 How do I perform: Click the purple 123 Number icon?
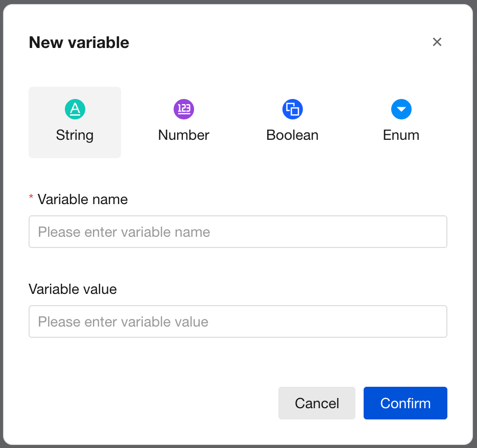pos(184,109)
